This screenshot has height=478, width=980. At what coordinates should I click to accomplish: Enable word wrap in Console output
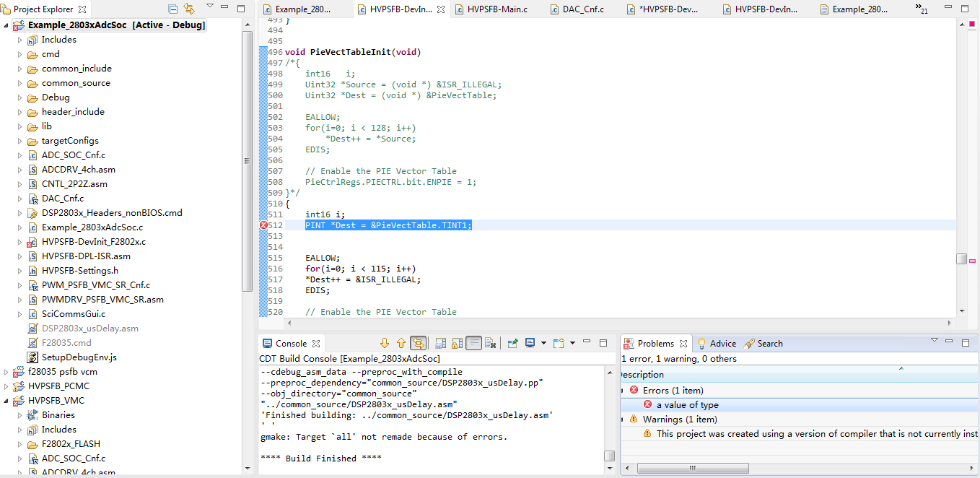click(x=474, y=343)
